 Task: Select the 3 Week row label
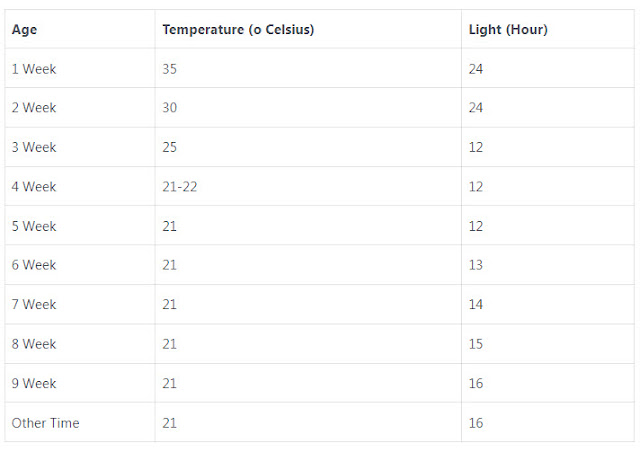coord(34,147)
